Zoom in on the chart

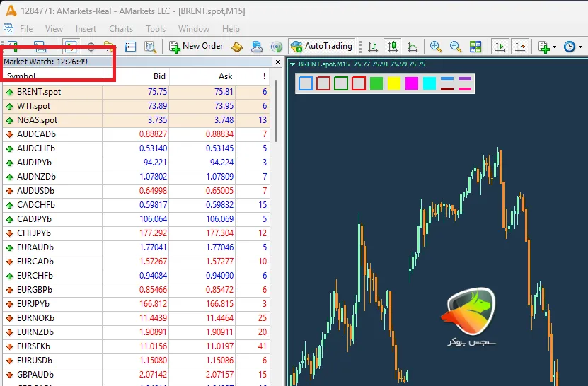[435, 47]
